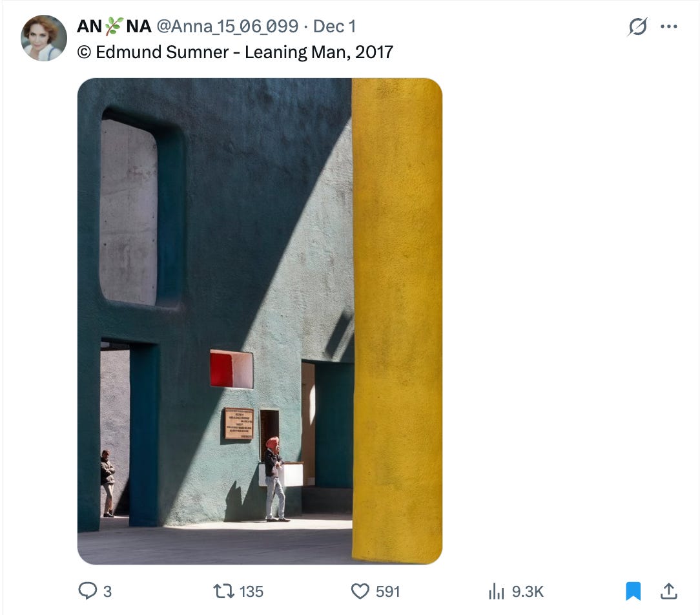Viewport: 700px width, 615px height.
Task: Repost the tweet using the retweet arrows icon
Action: click(x=223, y=591)
